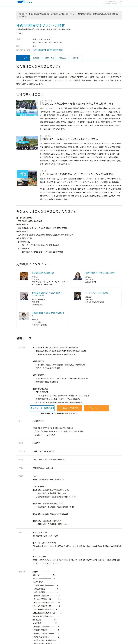Click the 本社 address 新潟県新潟市江南区亀田工業団地2-3-4

point(48,479)
